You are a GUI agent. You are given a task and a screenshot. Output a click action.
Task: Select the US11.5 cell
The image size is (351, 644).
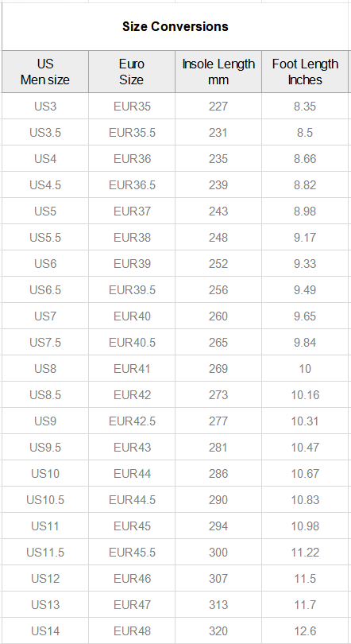point(45,552)
